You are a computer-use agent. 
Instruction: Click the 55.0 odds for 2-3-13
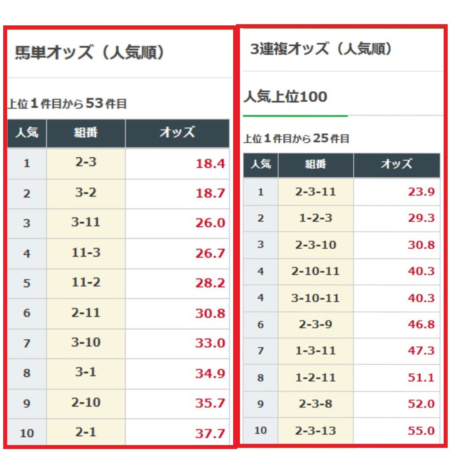pos(421,431)
